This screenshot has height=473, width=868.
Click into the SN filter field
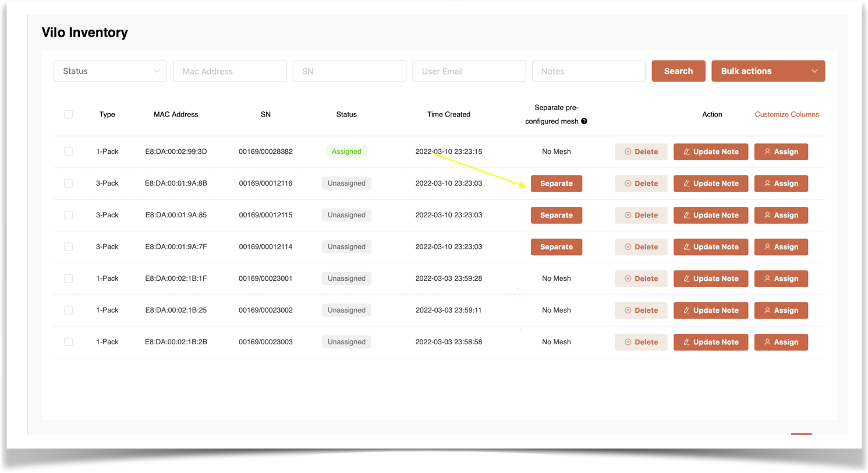pos(349,71)
